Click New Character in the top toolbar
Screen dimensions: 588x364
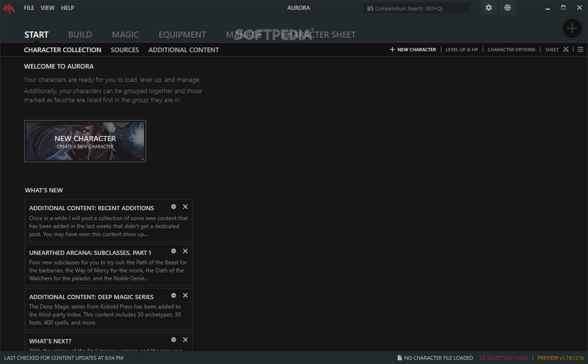pyautogui.click(x=413, y=49)
